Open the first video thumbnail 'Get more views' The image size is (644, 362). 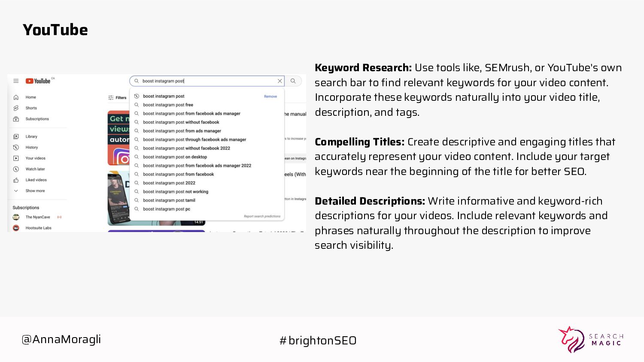[x=118, y=138]
